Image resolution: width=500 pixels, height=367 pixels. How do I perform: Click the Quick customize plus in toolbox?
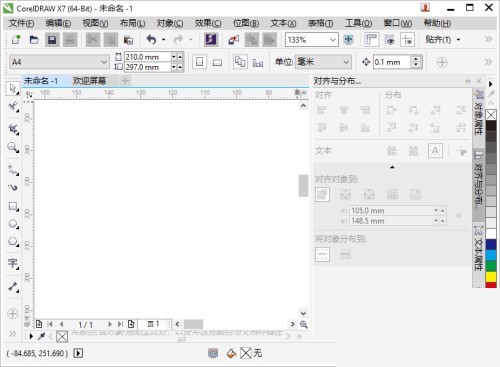13,314
